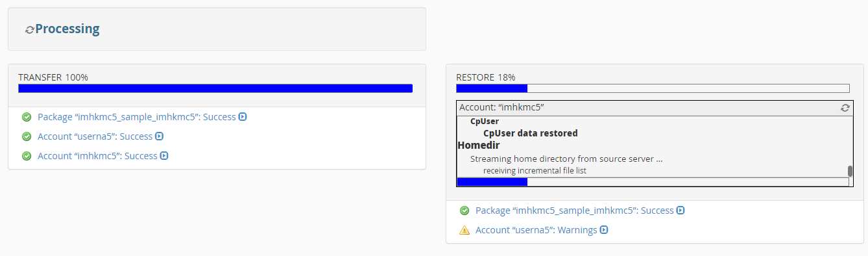Expand details arrow for the Restore package entry
Image resolution: width=868 pixels, height=256 pixels.
tap(681, 211)
